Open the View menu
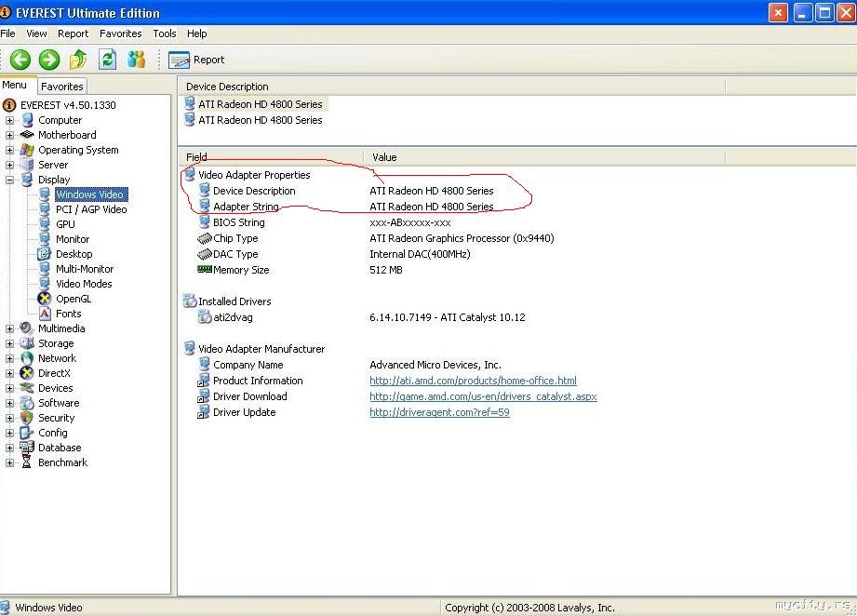This screenshot has width=857, height=616. click(x=36, y=33)
